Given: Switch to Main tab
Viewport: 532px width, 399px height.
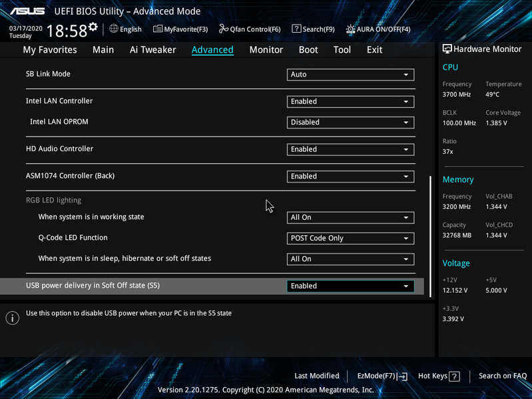Looking at the screenshot, I should (x=103, y=50).
